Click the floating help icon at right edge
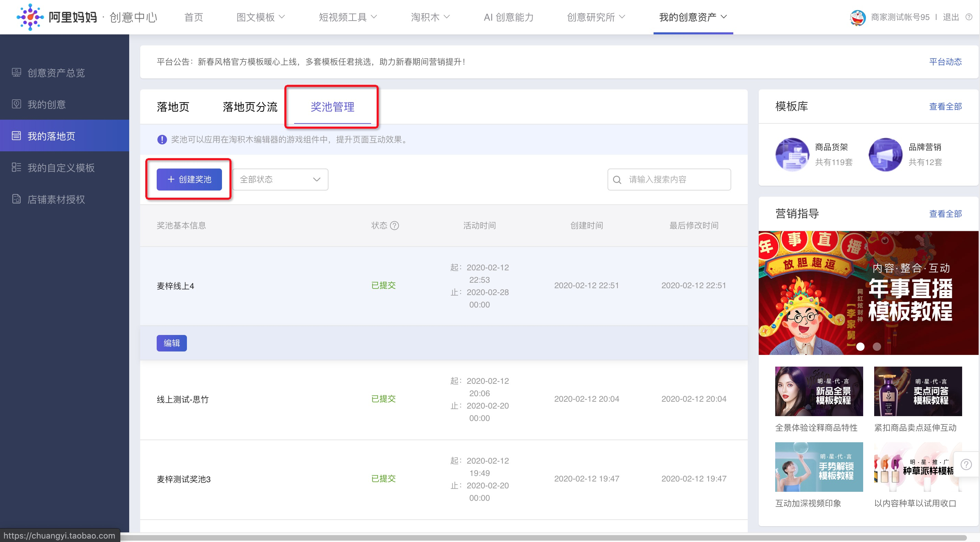 pos(966,464)
